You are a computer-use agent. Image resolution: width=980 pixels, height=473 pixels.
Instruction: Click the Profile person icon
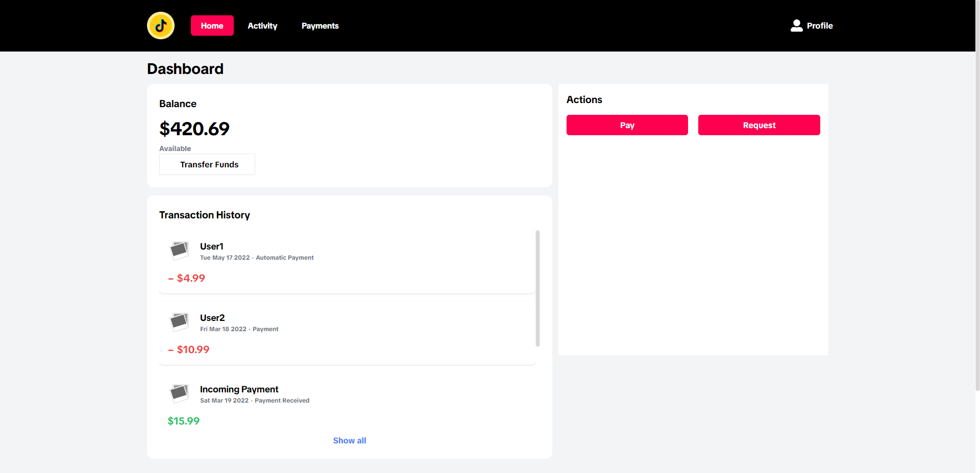[796, 26]
